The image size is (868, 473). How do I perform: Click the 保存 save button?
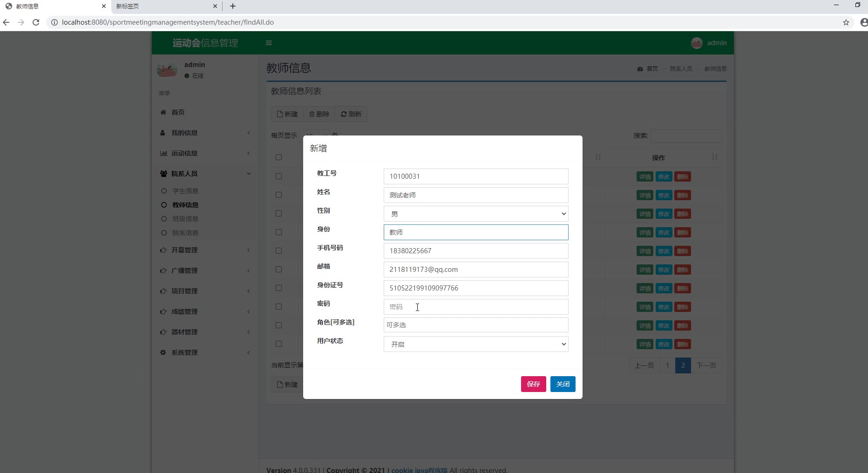534,384
